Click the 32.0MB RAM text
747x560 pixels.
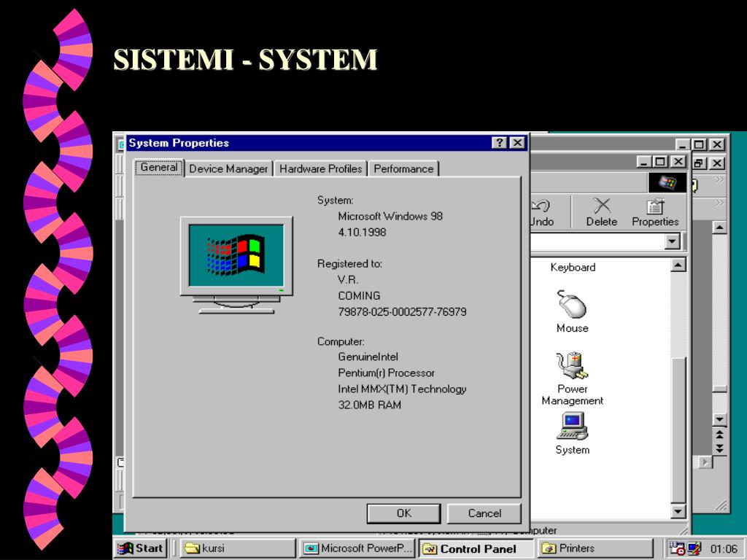370,405
